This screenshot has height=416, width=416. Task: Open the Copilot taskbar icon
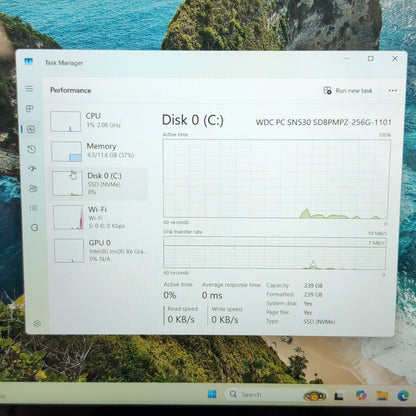[361, 395]
